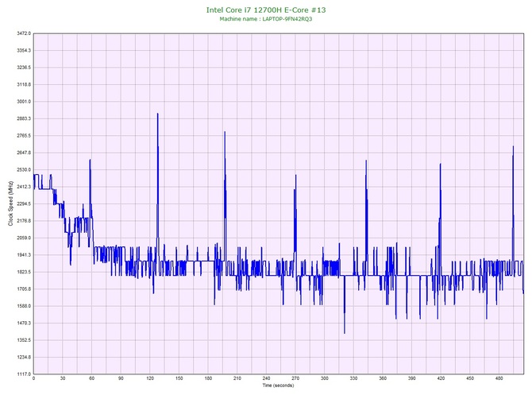Pick the 150 seconds tick label
The height and width of the screenshot is (399, 532).
click(x=179, y=378)
